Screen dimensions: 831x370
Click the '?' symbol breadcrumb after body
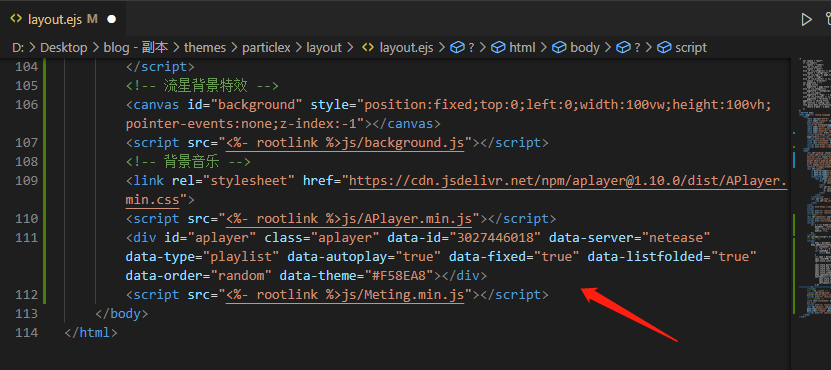click(x=637, y=48)
